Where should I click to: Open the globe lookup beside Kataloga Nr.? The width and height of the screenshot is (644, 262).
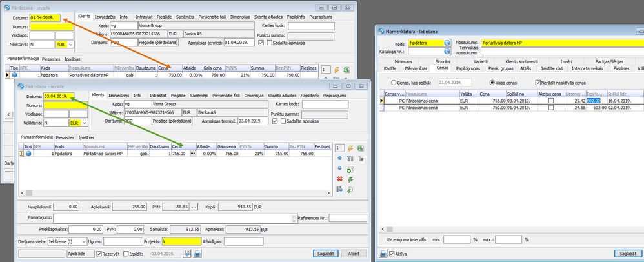pos(447,52)
